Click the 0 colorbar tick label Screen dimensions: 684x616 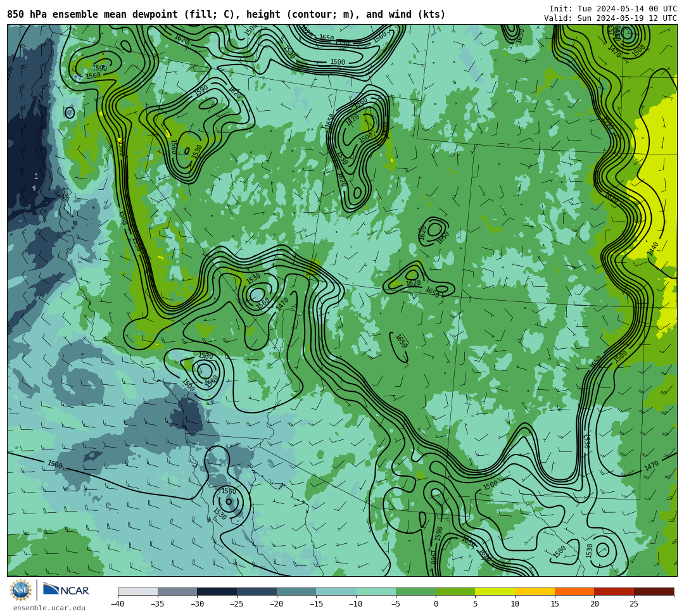(x=436, y=604)
